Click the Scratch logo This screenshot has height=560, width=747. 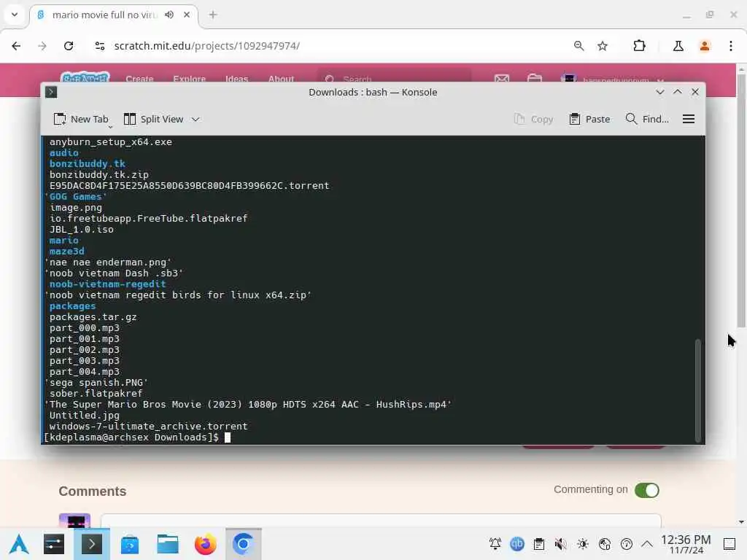(x=85, y=77)
